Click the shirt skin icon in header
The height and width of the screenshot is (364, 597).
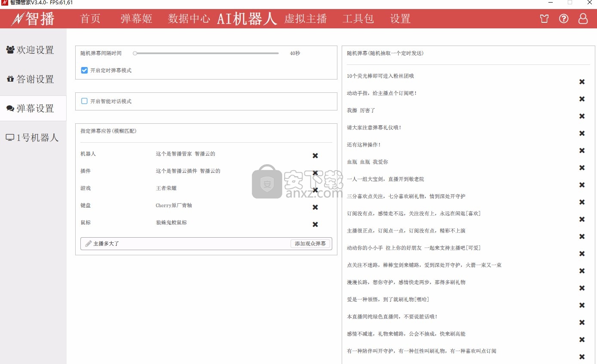pyautogui.click(x=544, y=19)
